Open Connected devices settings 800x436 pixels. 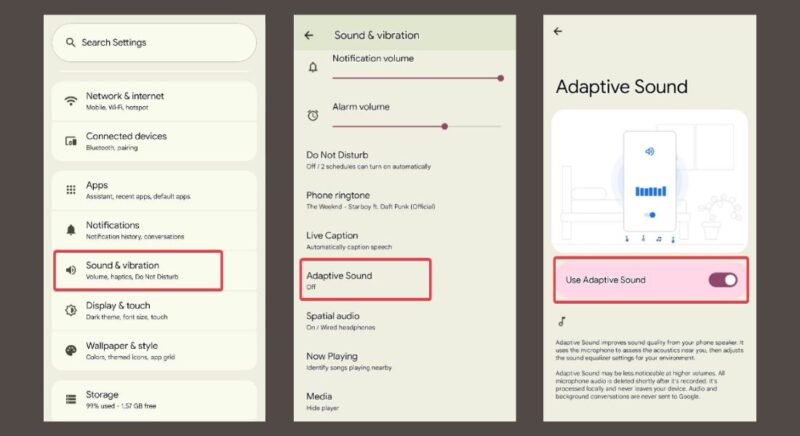click(154, 141)
